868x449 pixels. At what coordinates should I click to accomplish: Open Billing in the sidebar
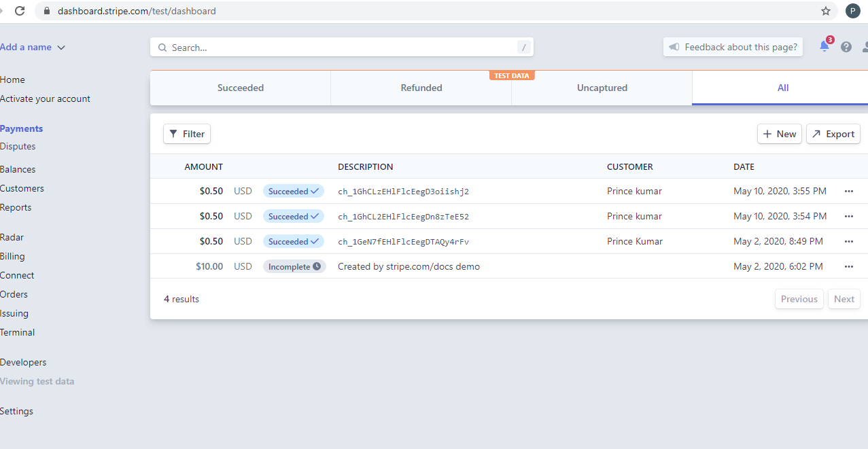pyautogui.click(x=12, y=256)
